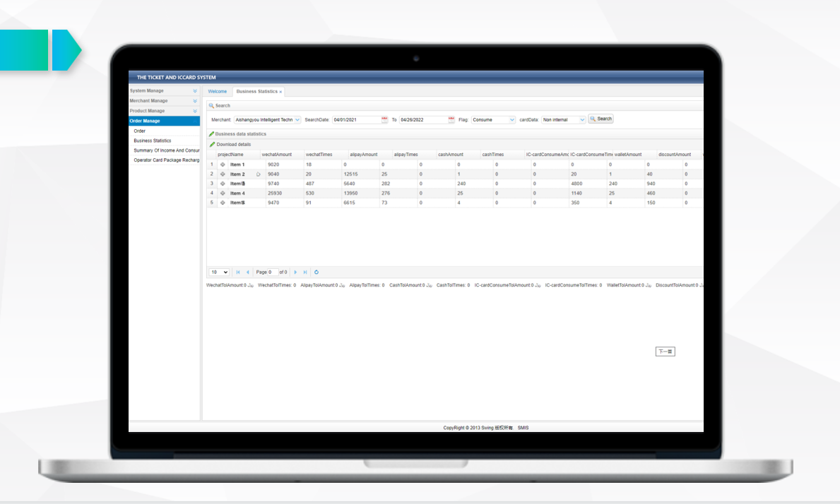This screenshot has height=504, width=840.
Task: Expand the row numbered 3
Action: [223, 184]
